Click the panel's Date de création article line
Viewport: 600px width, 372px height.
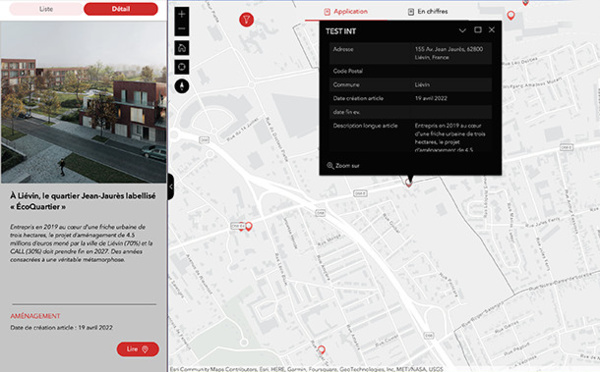[x=61, y=328]
